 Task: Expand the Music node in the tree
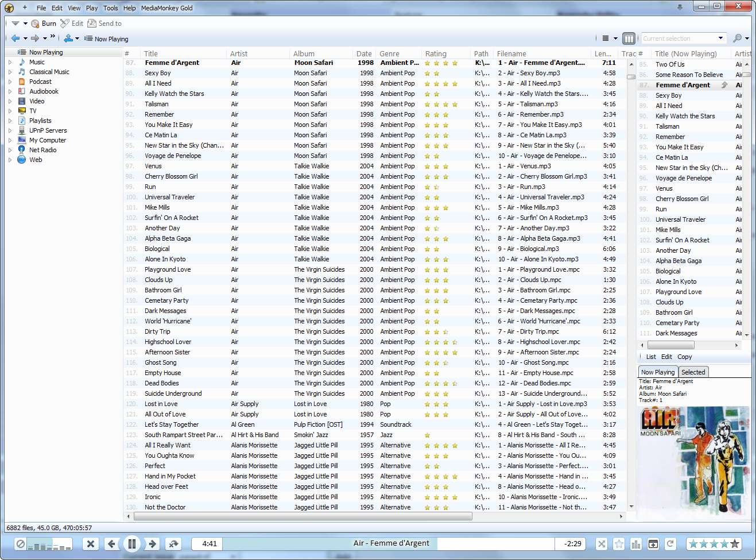click(x=10, y=62)
